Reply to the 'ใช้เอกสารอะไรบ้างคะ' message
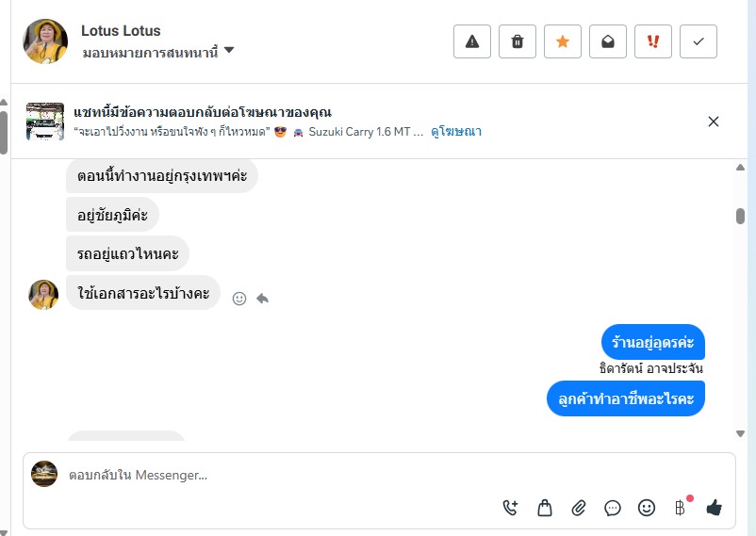Screen dimensions: 756x536 262,298
